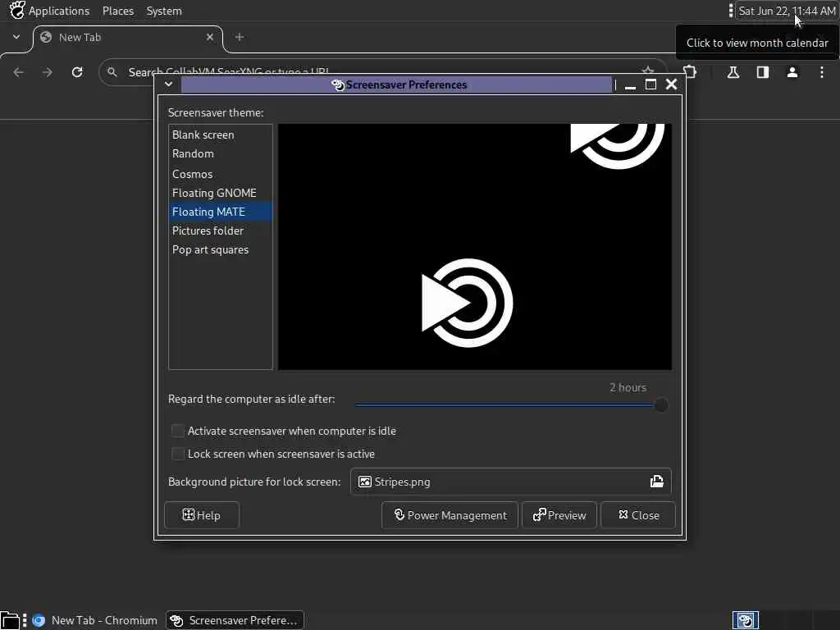Toggle Lock screen when screensaver is active
The width and height of the screenshot is (840, 630).
(x=273, y=454)
